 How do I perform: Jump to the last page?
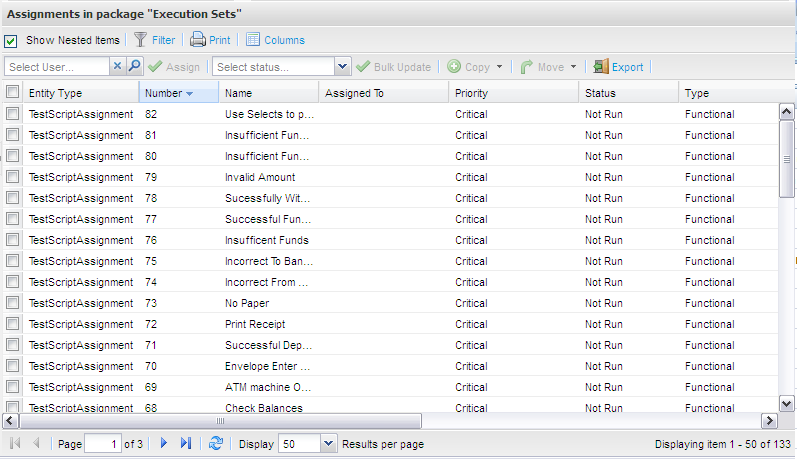click(x=186, y=443)
